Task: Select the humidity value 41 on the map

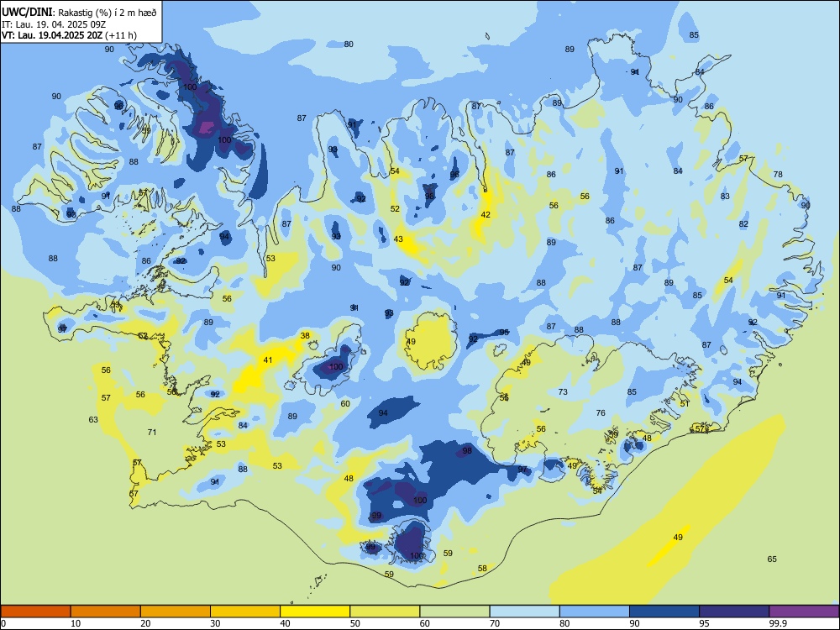Action: pos(268,360)
